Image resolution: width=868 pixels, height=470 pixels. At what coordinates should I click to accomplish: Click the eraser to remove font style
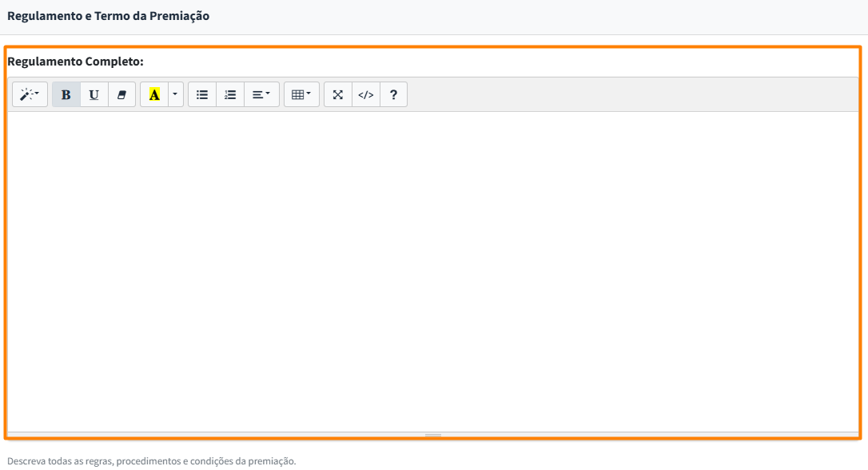121,94
